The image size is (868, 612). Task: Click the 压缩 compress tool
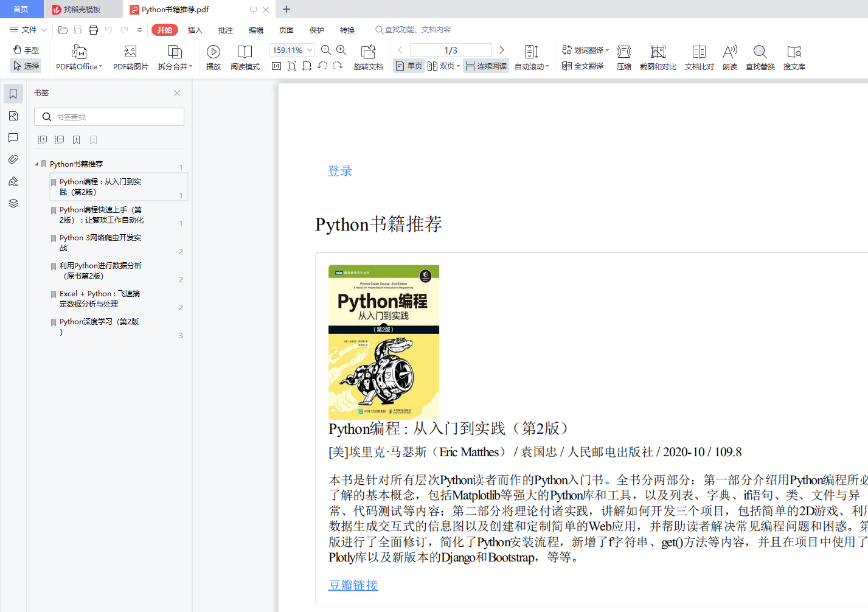(624, 58)
